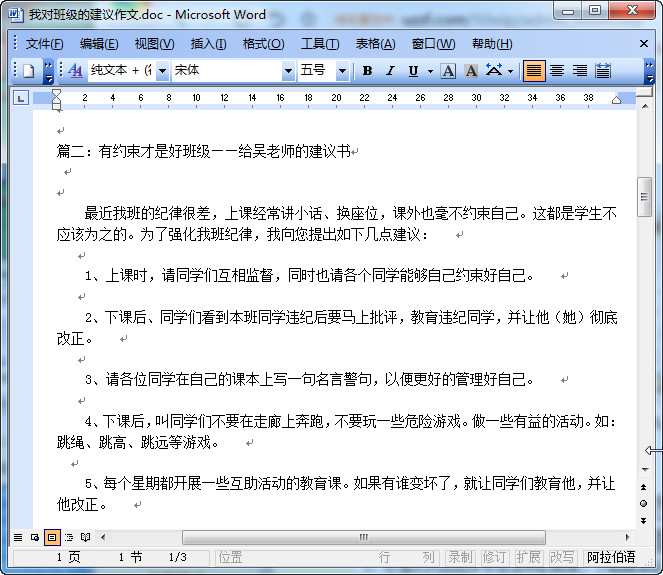Viewport: 663px width, 575px height.
Task: Open Character Scaling dropdown arrow
Action: click(510, 71)
